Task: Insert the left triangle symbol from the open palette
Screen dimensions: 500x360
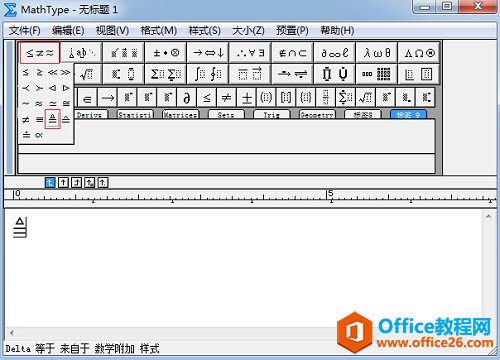Action: point(52,88)
